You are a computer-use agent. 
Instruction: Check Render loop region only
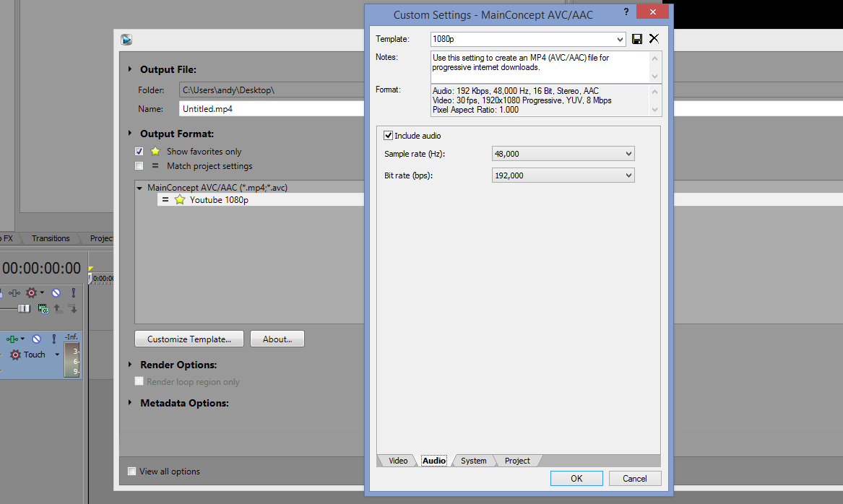tap(139, 381)
